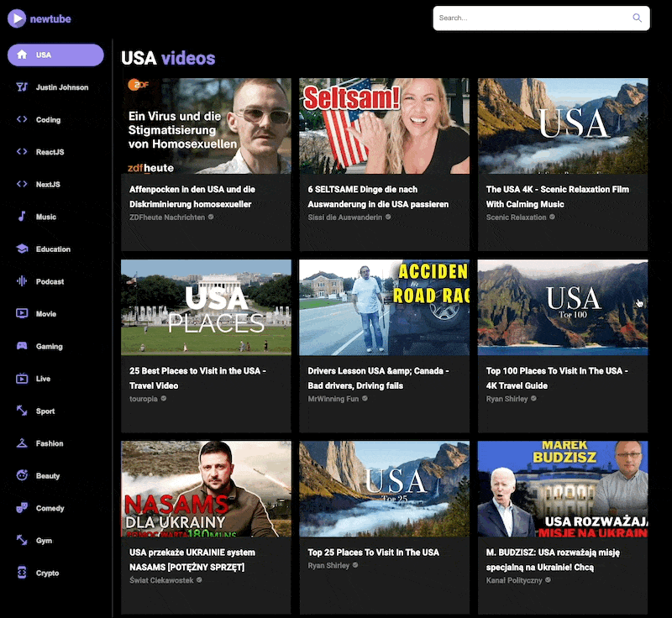Click verified badge next to Kanał Polityczny

[x=548, y=580]
